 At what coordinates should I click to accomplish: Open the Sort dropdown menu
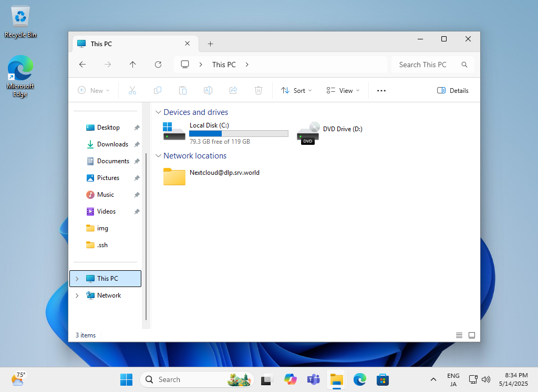[296, 90]
